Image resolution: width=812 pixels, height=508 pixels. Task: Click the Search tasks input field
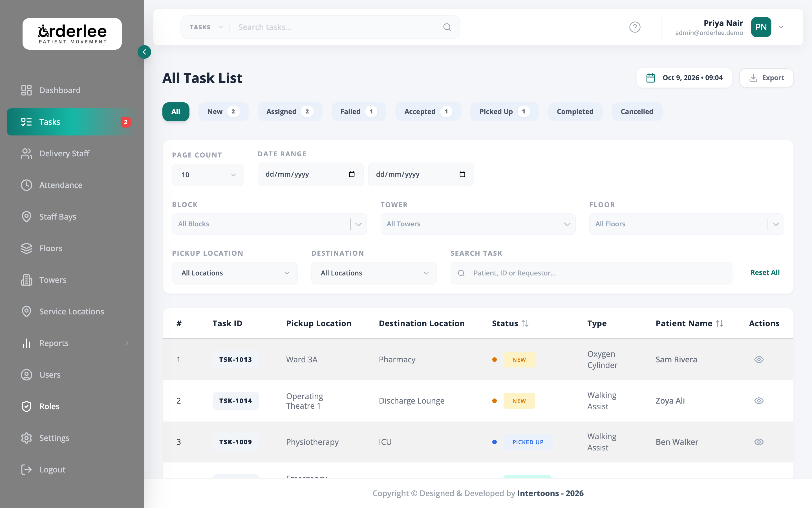(337, 27)
